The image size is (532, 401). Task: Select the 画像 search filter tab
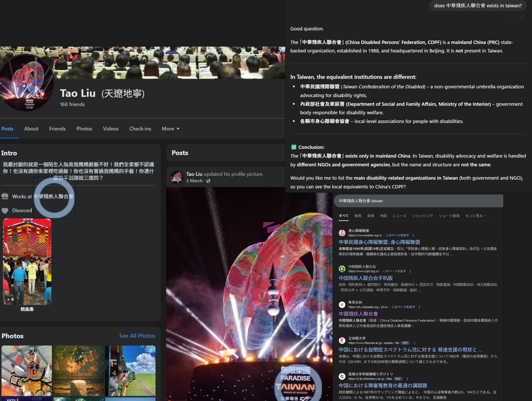(x=371, y=216)
